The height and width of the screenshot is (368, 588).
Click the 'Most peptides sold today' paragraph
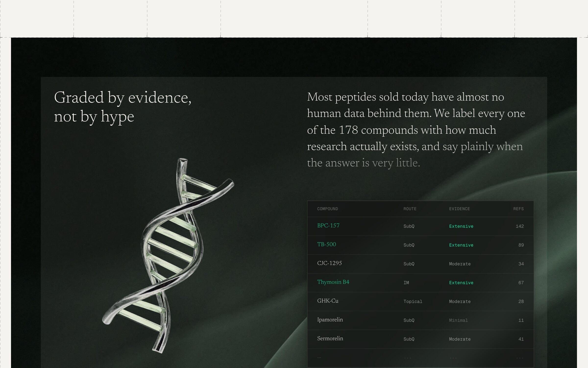coord(416,130)
